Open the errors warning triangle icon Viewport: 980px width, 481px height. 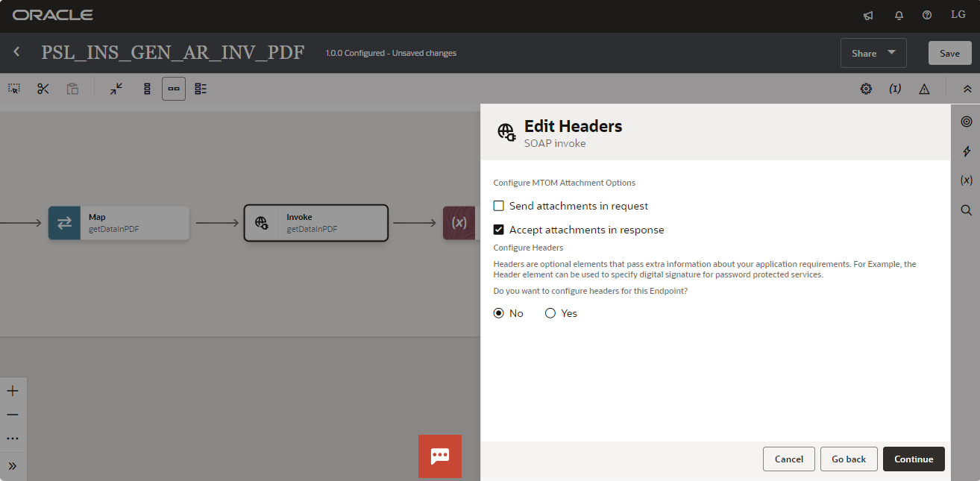[924, 89]
